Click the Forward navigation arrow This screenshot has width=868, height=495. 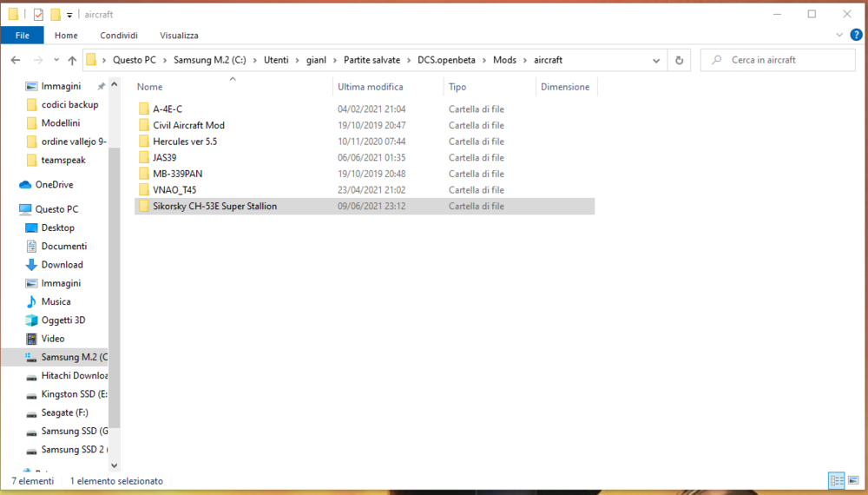(38, 60)
